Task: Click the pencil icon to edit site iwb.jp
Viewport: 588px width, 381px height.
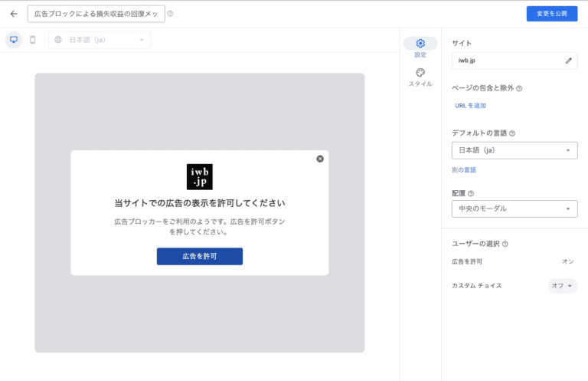Action: 569,61
